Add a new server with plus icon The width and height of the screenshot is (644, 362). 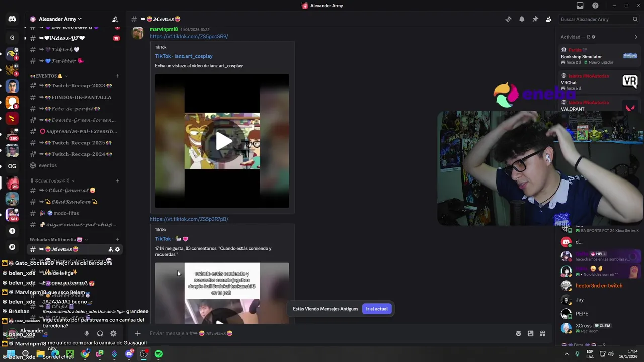pos(12,231)
